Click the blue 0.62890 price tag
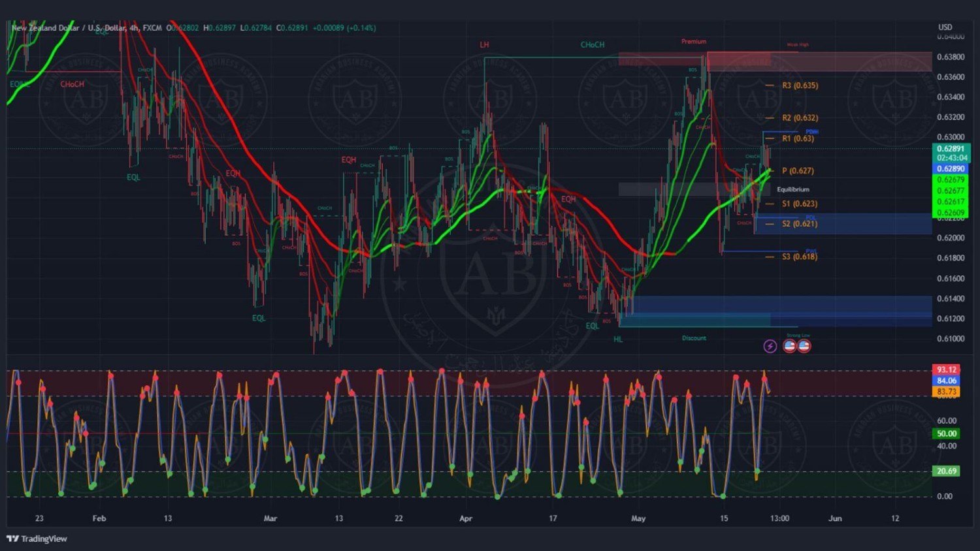The height and width of the screenshot is (551, 980). tap(951, 168)
